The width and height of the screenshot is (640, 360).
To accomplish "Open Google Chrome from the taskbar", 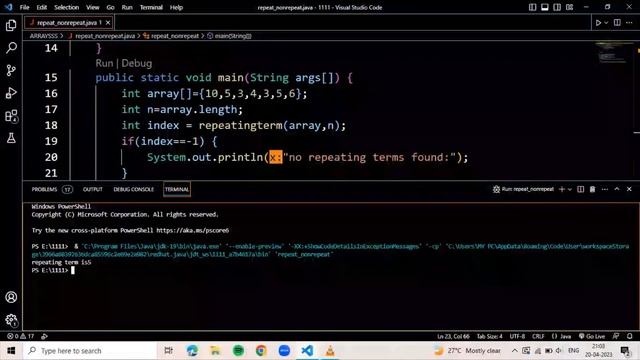I will (261, 351).
